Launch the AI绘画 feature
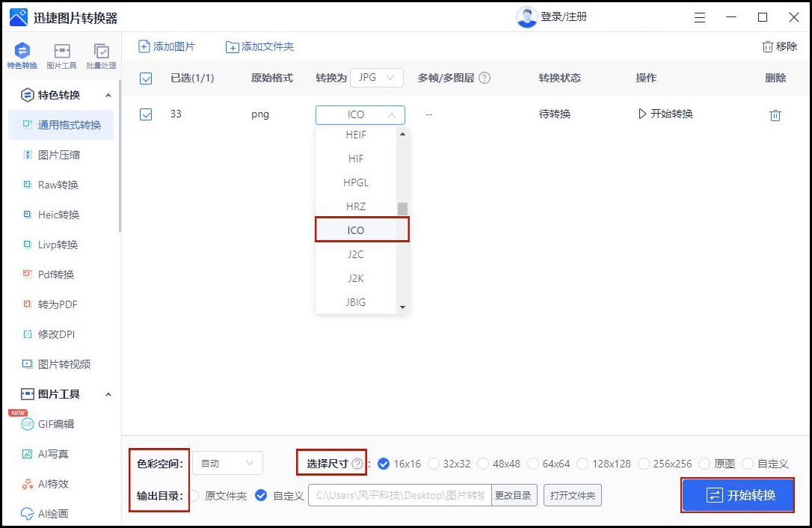Image resolution: width=812 pixels, height=528 pixels. tap(52, 514)
